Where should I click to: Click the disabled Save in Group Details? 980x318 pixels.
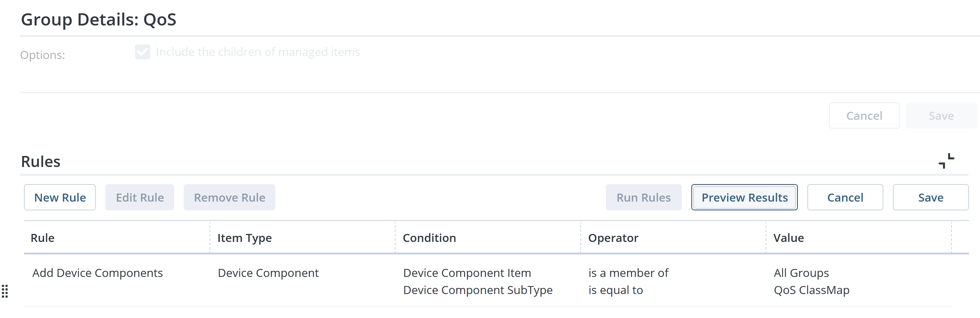941,116
